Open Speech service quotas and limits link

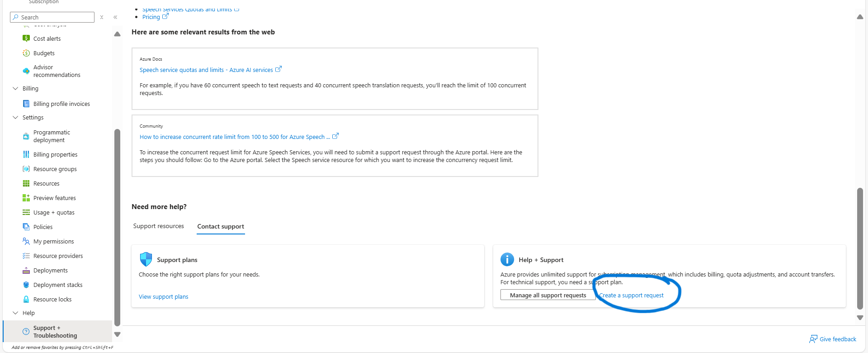(206, 70)
